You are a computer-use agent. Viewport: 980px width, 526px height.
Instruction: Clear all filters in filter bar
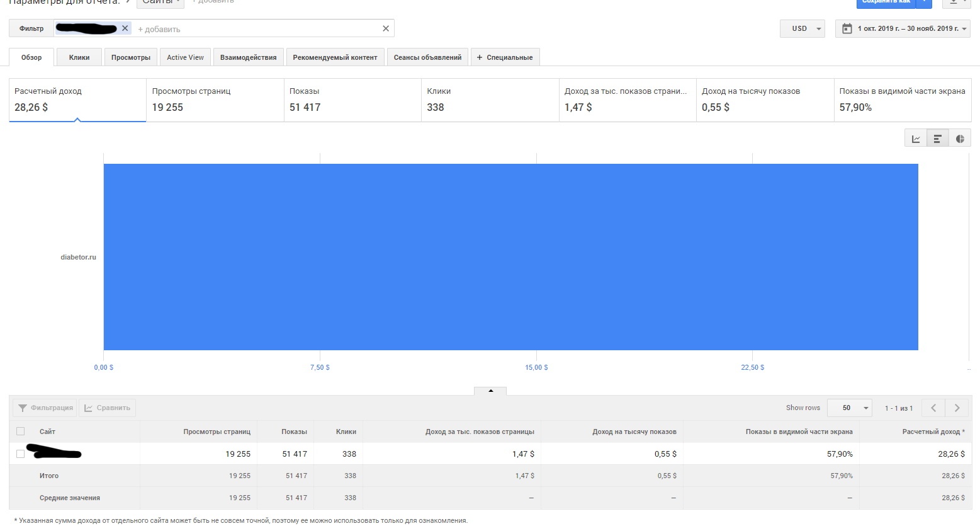coord(386,28)
